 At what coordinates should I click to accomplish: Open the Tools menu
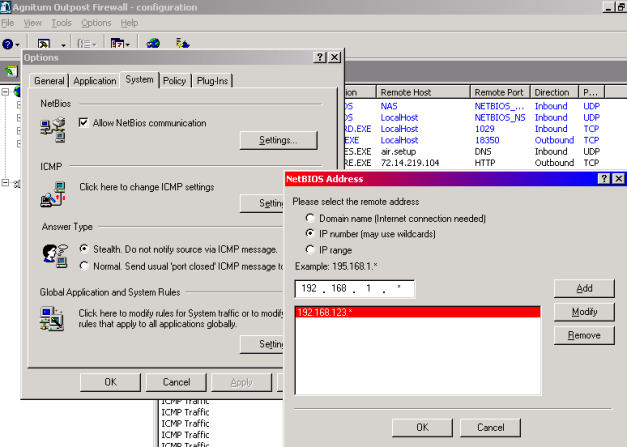[x=62, y=22]
